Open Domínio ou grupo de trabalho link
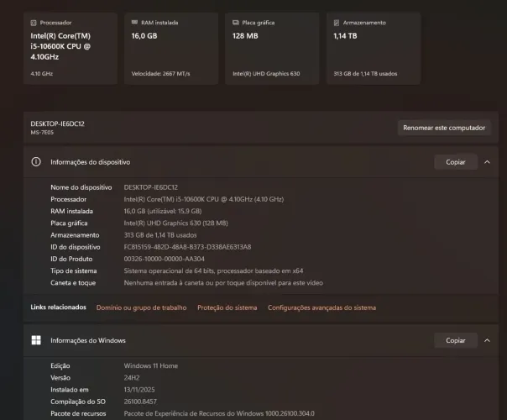The width and height of the screenshot is (507, 420). point(141,307)
